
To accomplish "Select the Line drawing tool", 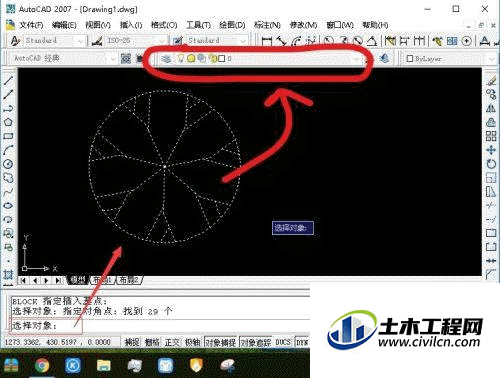I will click(x=8, y=80).
